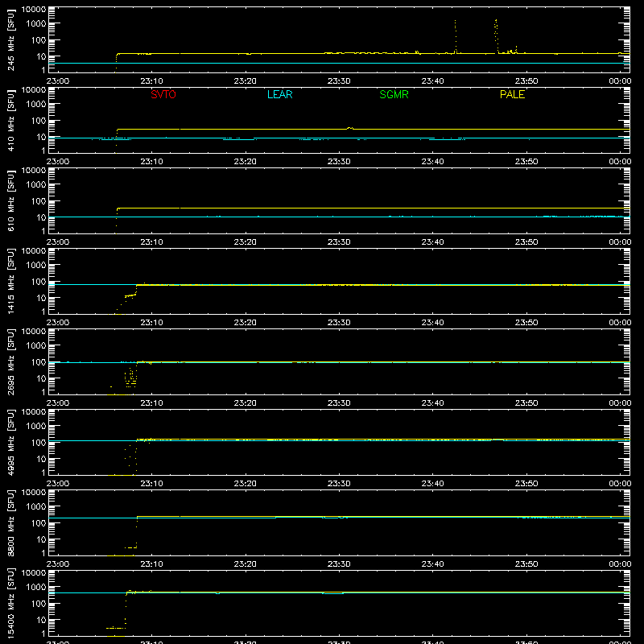Select the '4995 MHz [SFU]' axis title
Image resolution: width=644 pixels, height=644 pixels.
click(x=10, y=442)
